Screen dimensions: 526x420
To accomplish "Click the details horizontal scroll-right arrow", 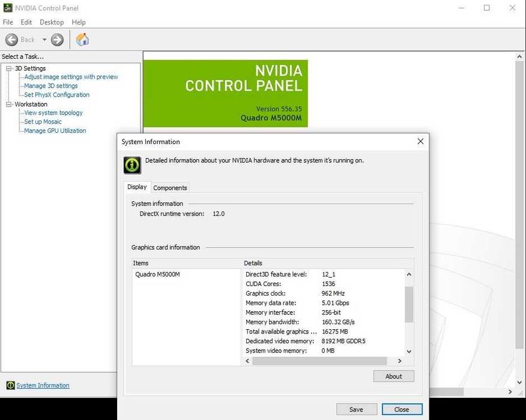I will (x=399, y=361).
